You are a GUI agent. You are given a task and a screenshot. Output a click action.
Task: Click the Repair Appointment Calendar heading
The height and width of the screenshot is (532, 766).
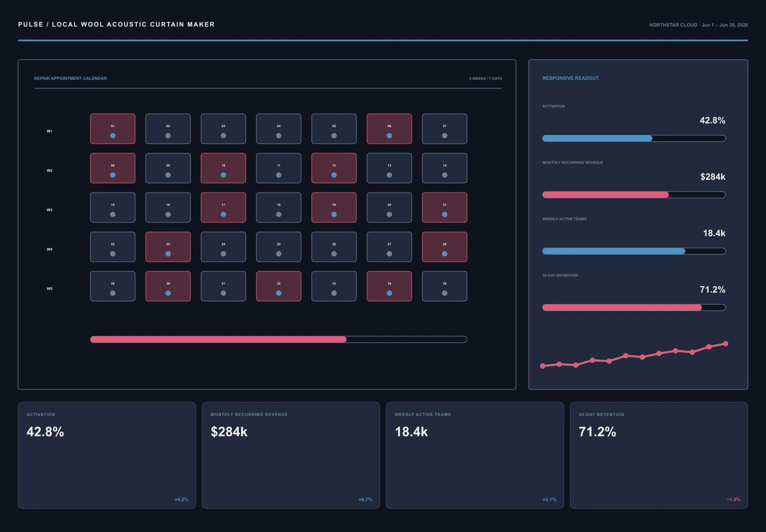70,78
